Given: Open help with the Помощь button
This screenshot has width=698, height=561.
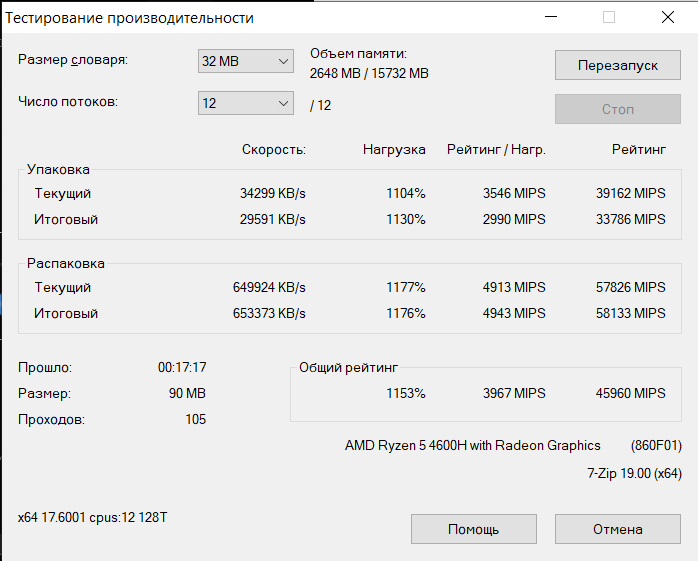Looking at the screenshot, I should coord(474,529).
